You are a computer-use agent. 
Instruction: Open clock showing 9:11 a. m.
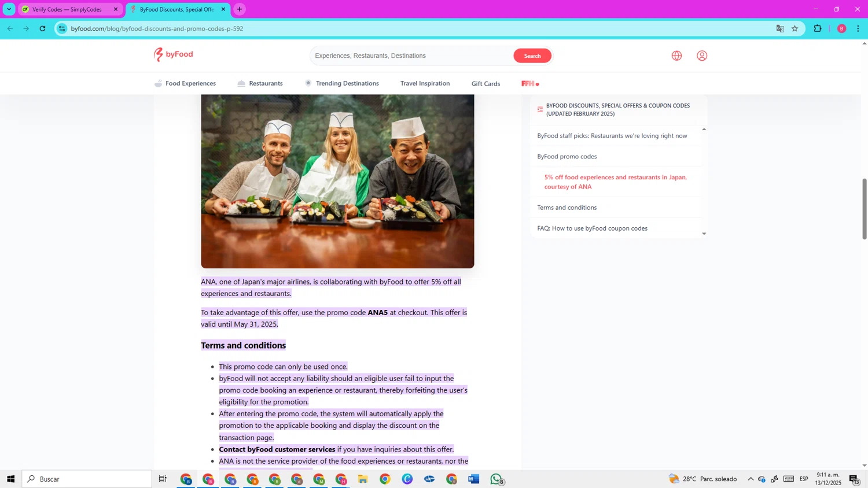[828, 479]
